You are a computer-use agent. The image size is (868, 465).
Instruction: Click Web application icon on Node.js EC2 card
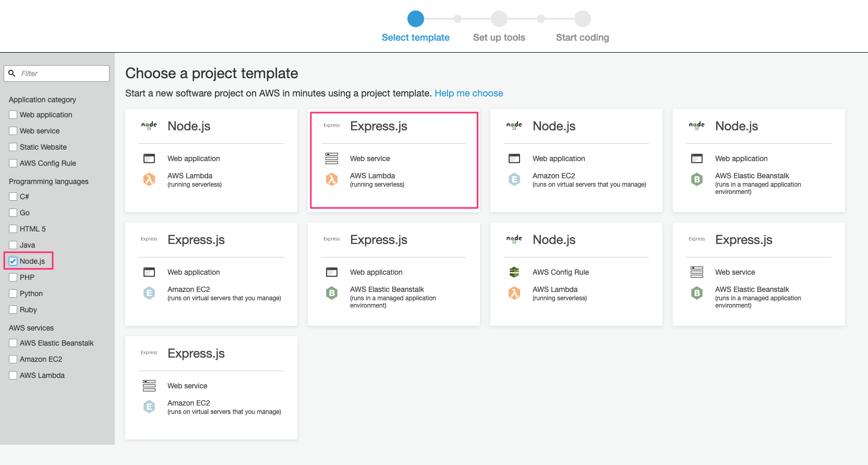pos(514,158)
